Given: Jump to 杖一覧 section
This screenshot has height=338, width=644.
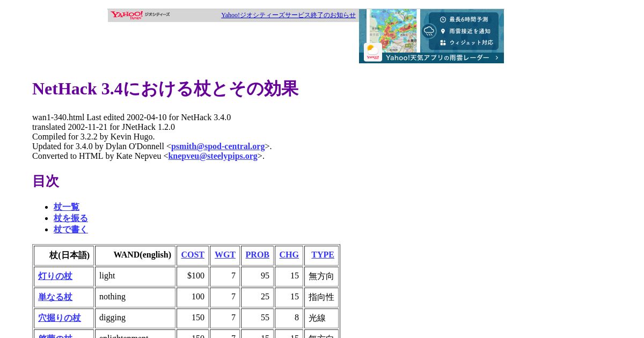Looking at the screenshot, I should (x=67, y=207).
